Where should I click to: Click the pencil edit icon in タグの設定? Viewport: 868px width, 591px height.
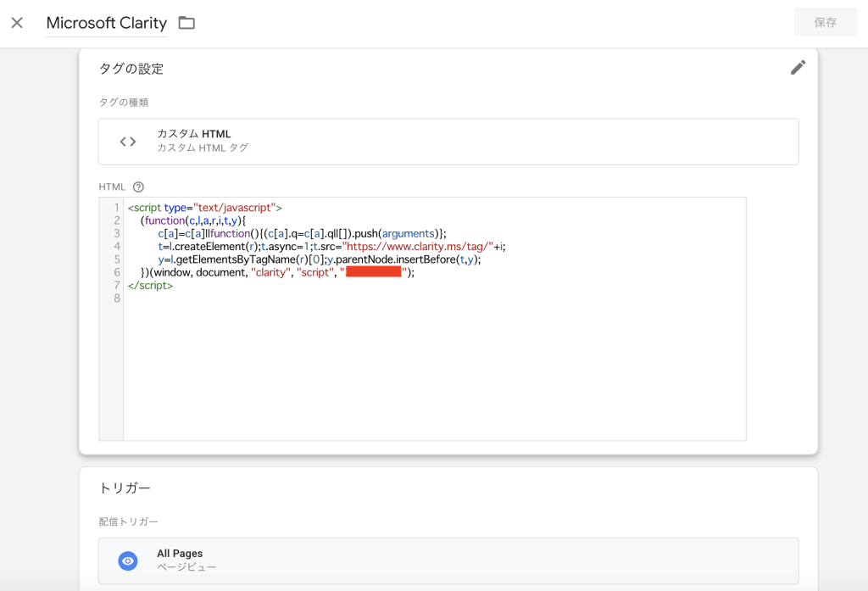point(798,68)
